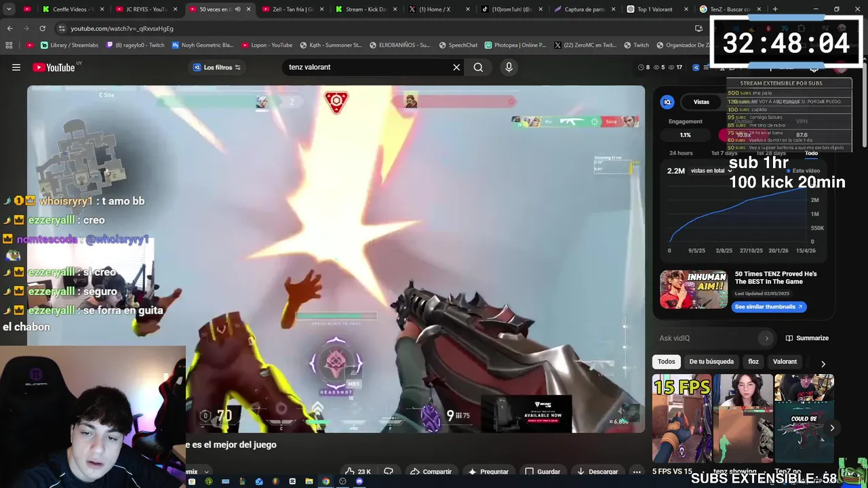Like the video with the 23 K thumbs up
Screen dimensions: 868x488
[357, 472]
